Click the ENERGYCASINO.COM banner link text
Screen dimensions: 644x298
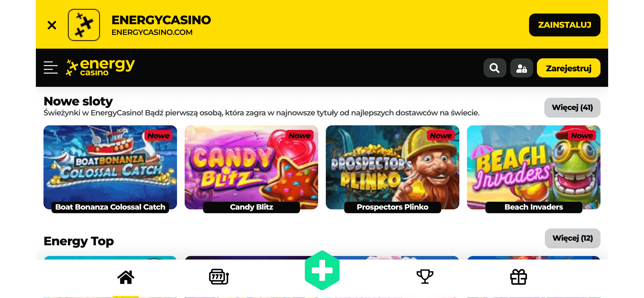pyautogui.click(x=152, y=32)
